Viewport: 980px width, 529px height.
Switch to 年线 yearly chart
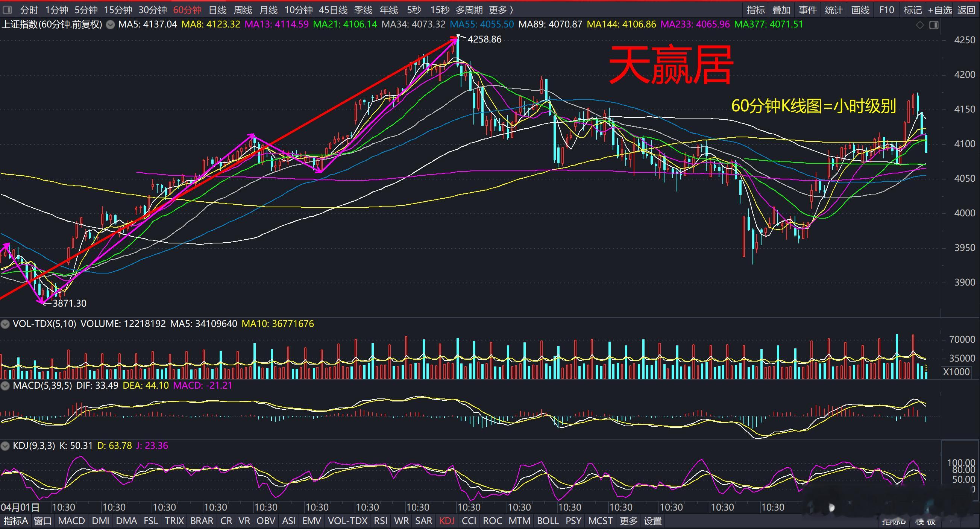click(x=389, y=10)
